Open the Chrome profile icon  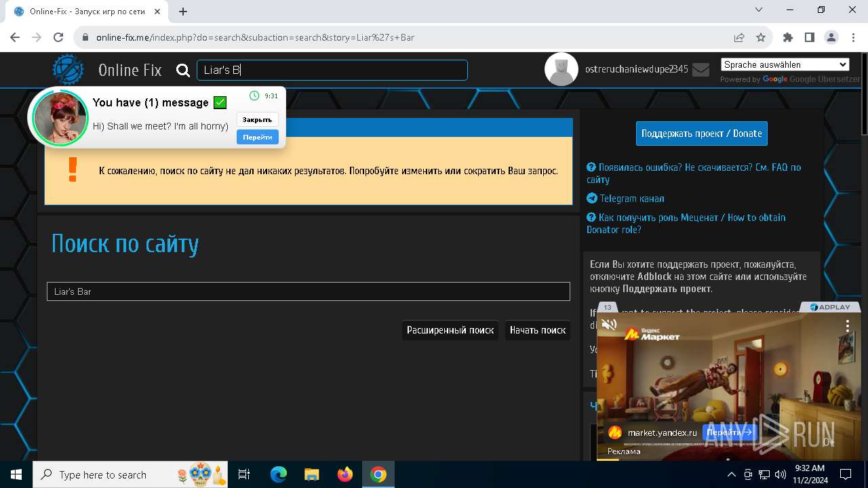[x=831, y=37]
